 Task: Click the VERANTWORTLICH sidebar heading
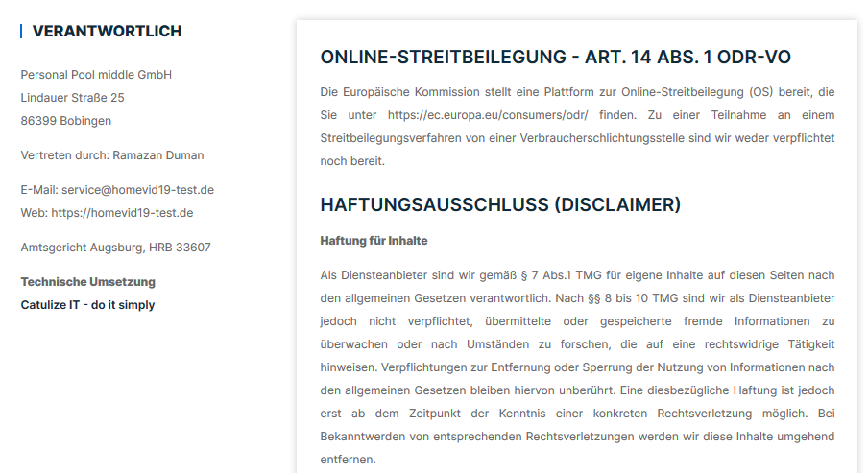[x=107, y=32]
